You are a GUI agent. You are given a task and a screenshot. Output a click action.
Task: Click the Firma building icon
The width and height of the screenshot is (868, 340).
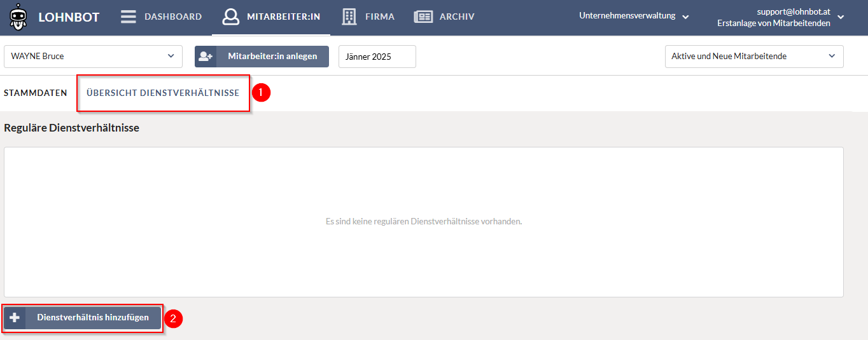[x=349, y=17]
